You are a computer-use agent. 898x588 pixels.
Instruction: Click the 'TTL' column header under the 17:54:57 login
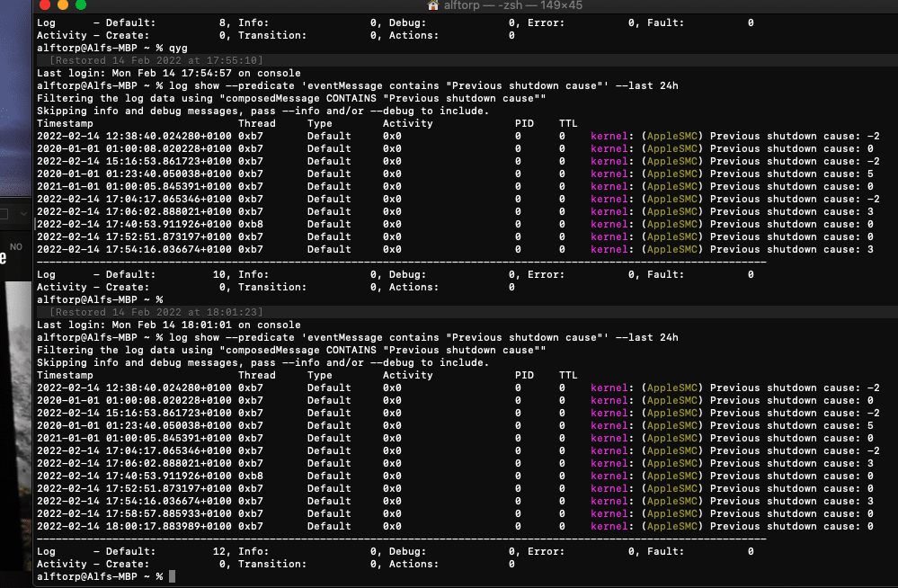tap(568, 124)
